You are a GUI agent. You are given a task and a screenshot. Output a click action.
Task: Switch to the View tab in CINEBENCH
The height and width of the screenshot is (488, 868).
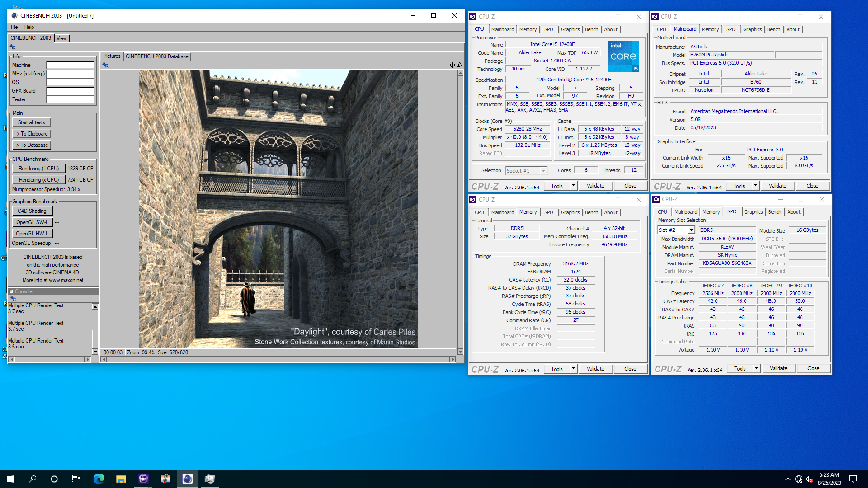(x=61, y=38)
